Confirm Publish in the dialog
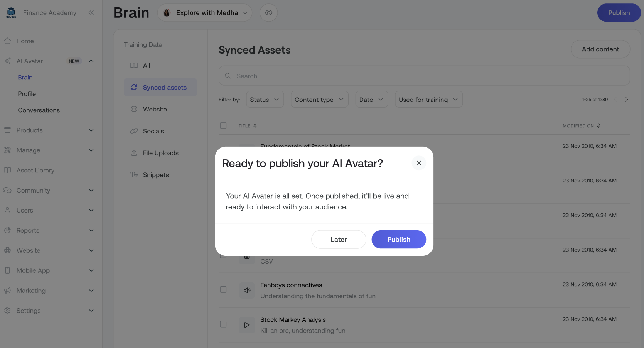This screenshot has width=644, height=348. coord(399,240)
